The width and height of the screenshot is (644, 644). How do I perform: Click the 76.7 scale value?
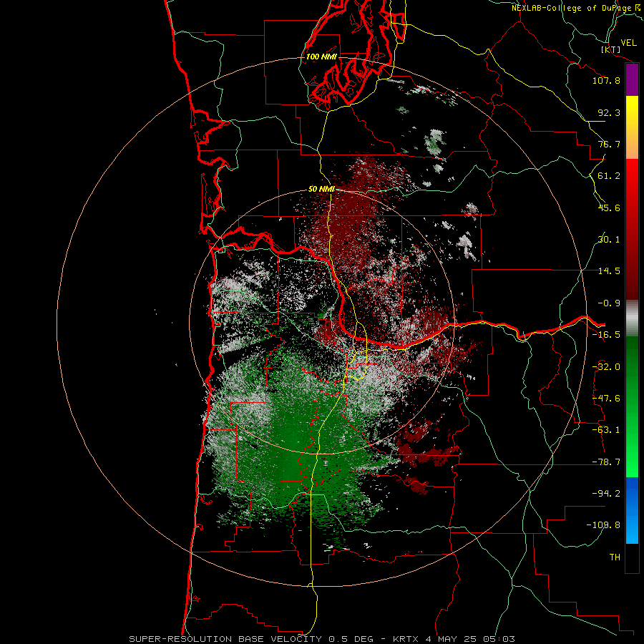609,144
